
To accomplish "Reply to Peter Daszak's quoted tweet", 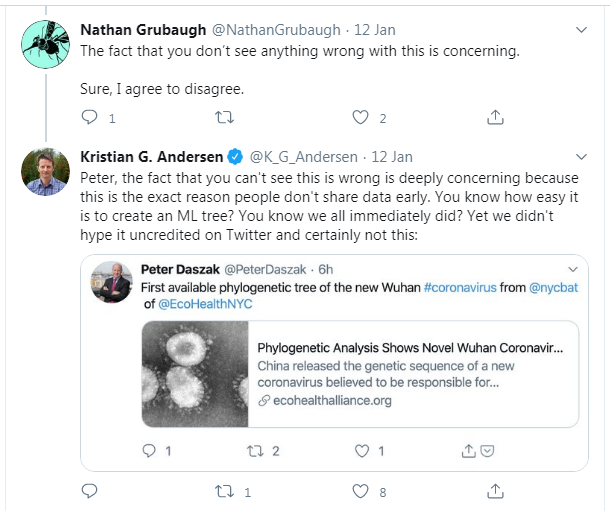I will click(150, 451).
